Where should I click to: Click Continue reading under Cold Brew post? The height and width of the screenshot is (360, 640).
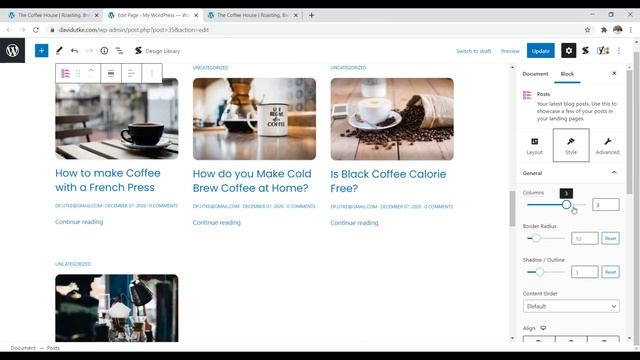tap(217, 222)
